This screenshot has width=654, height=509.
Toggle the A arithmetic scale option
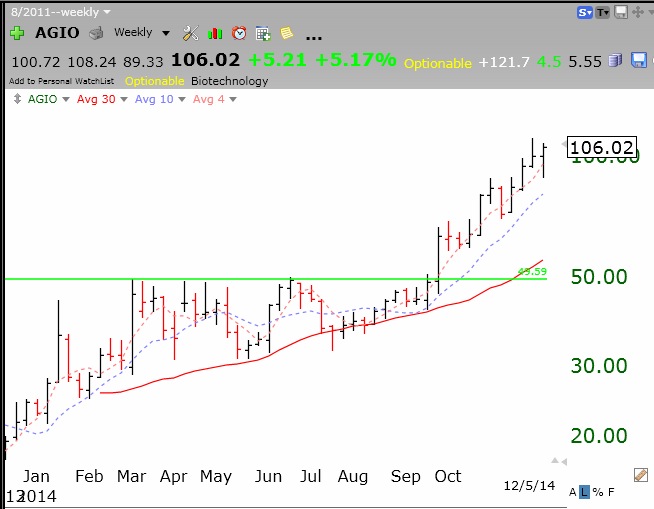573,492
